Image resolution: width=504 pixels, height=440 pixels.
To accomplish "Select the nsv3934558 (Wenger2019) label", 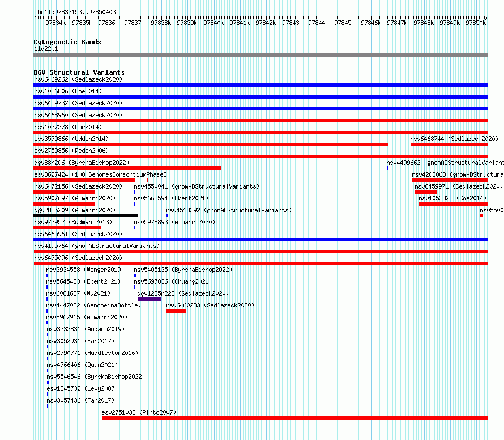I will (x=85, y=270).
